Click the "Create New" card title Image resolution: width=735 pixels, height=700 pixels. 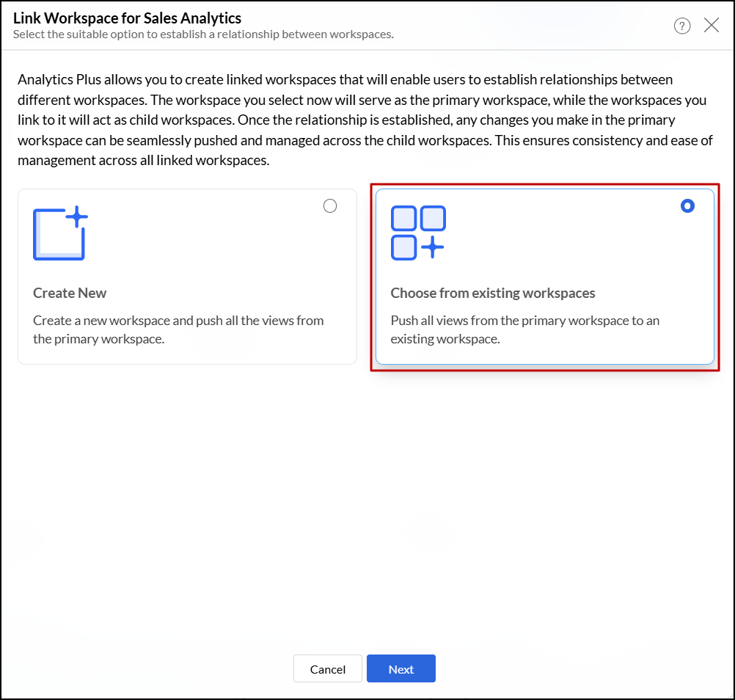tap(70, 293)
